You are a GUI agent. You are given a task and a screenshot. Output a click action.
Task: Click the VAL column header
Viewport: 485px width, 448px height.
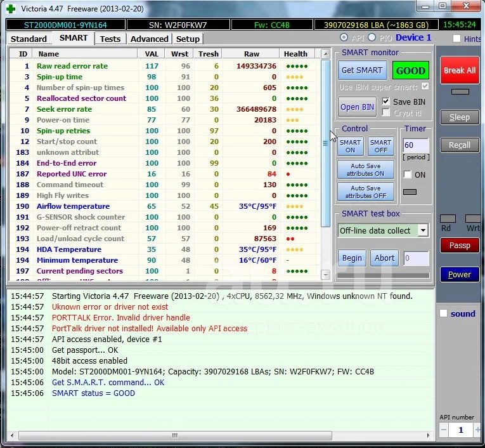tap(152, 53)
